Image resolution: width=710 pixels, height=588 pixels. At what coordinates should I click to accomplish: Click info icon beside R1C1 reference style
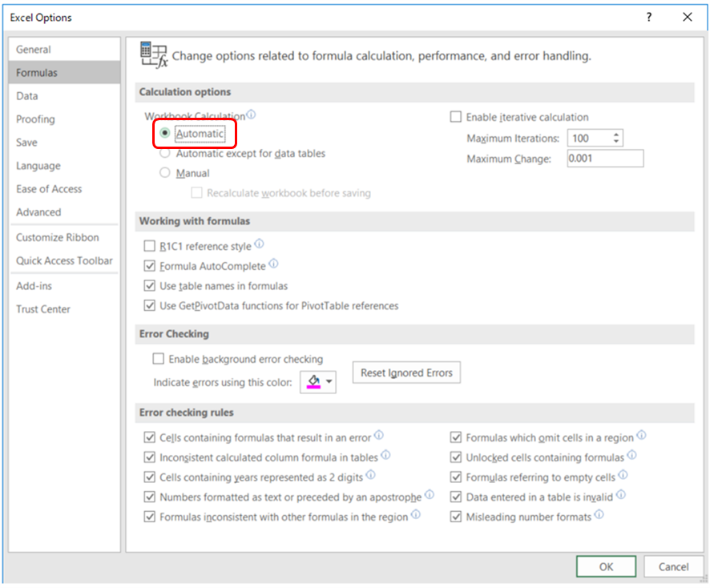pos(259,244)
